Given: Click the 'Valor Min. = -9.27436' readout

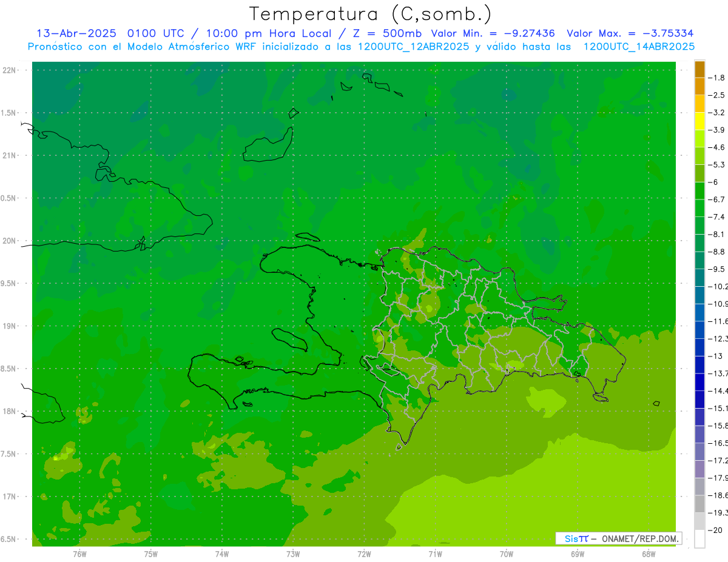Looking at the screenshot, I should click(493, 33).
